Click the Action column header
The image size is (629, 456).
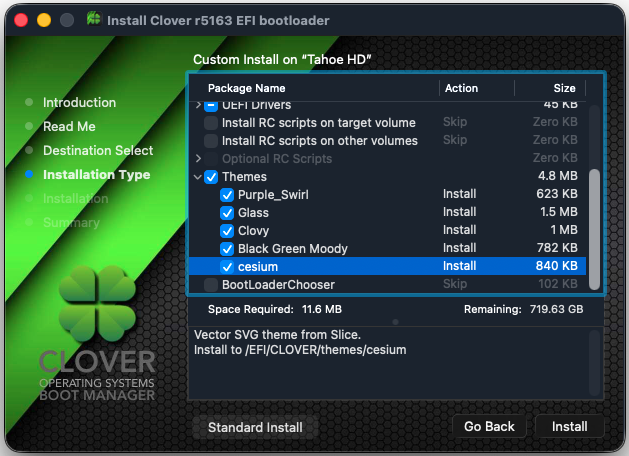461,88
